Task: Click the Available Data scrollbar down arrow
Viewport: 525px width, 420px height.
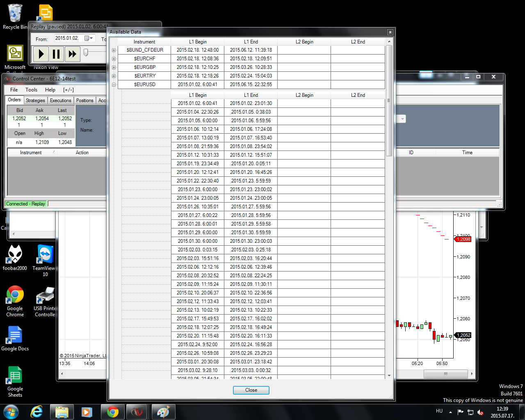Action: coord(389,375)
